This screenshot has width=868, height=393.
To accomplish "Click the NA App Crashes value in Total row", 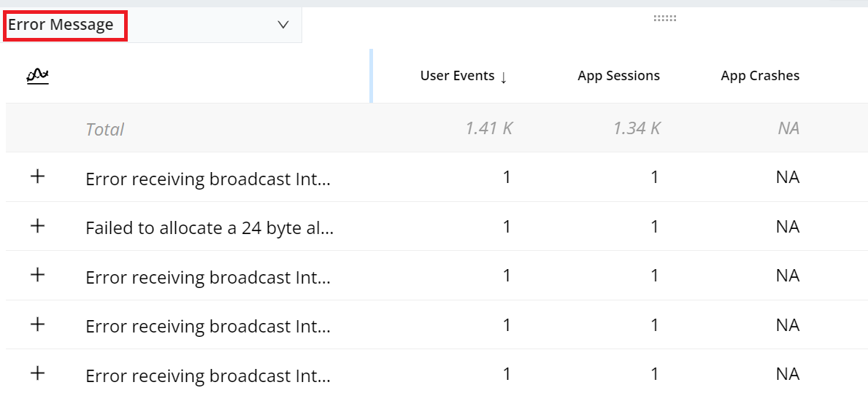I will coord(788,129).
